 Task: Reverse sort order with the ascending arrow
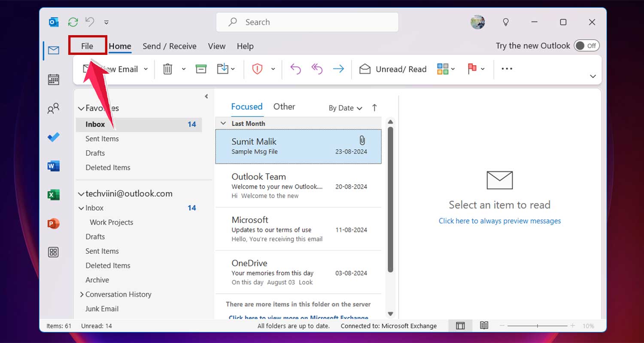pos(374,108)
